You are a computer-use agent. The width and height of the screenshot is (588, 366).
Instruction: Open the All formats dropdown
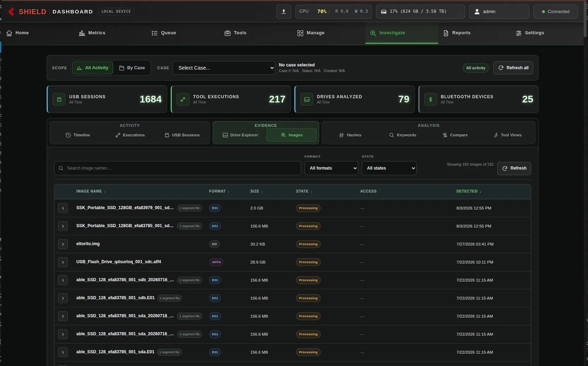click(331, 168)
